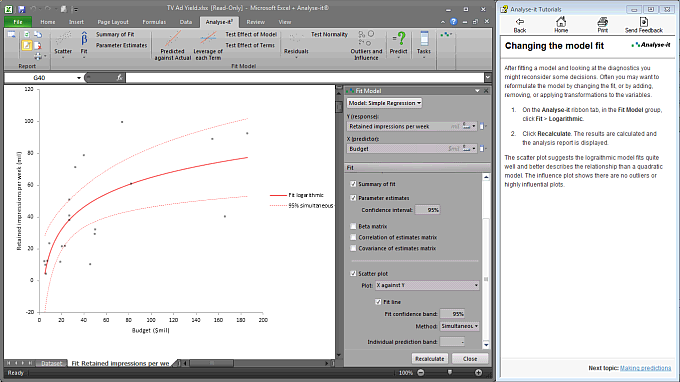Click the Parameter Estimates ribbon button
The width and height of the screenshot is (680, 382).
pyautogui.click(x=121, y=45)
